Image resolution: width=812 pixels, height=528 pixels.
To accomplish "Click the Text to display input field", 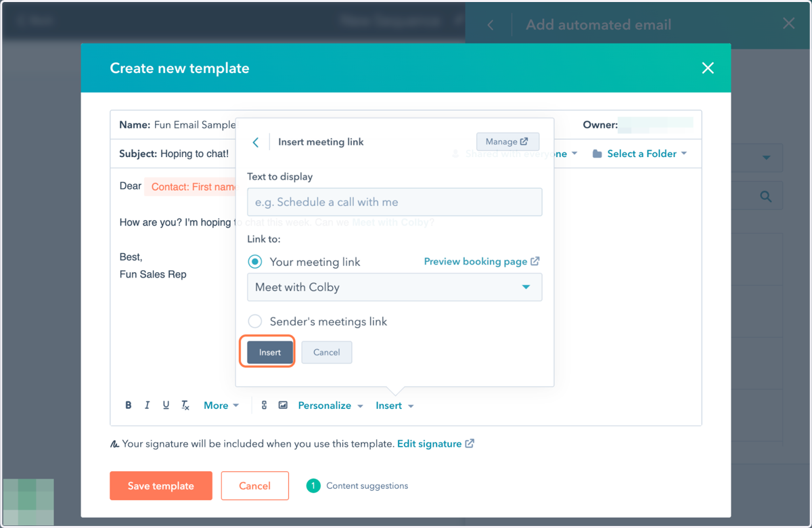I will point(394,202).
